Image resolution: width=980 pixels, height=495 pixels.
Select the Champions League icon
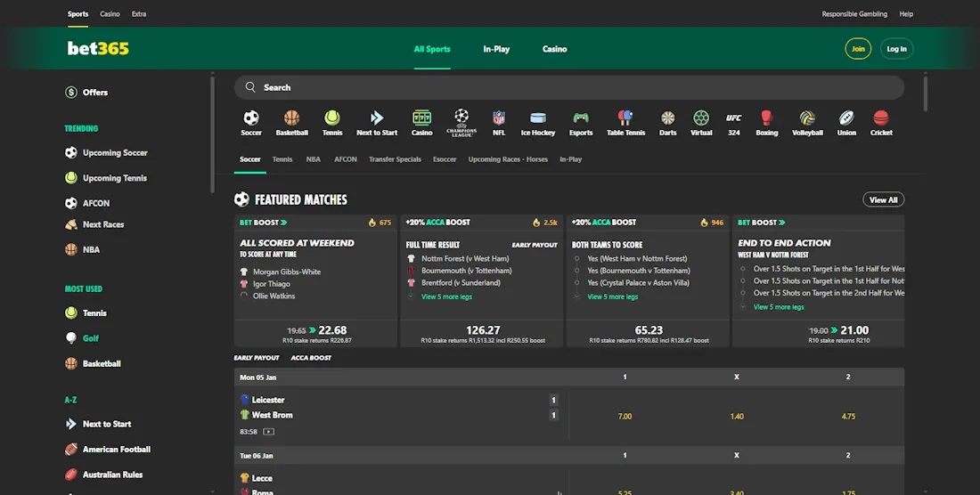point(461,122)
